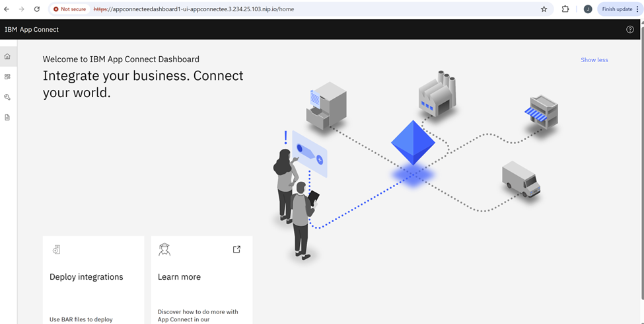Open the document icon in sidebar

[7, 118]
